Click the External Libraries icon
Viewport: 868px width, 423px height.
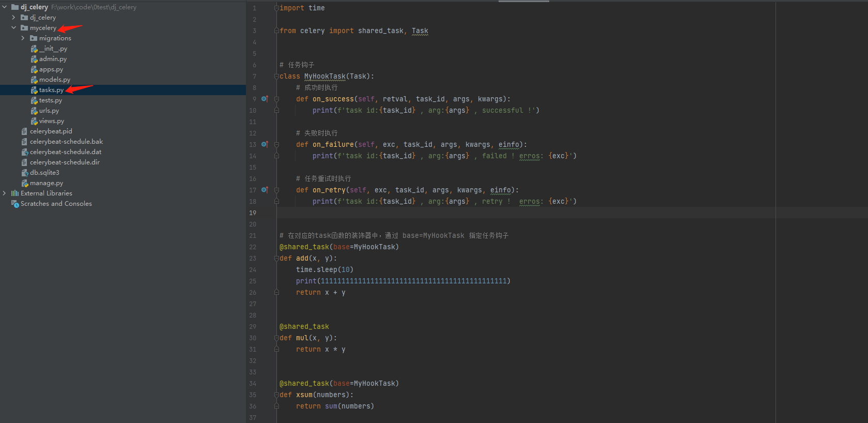(15, 193)
